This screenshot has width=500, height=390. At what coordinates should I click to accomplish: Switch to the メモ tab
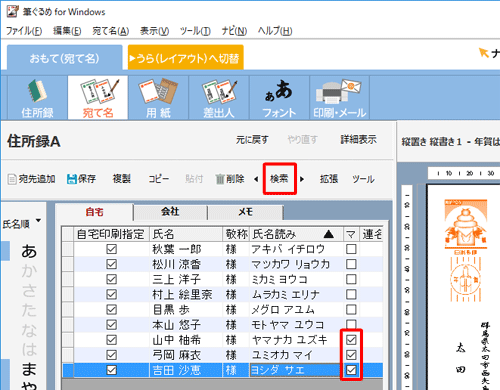(246, 212)
